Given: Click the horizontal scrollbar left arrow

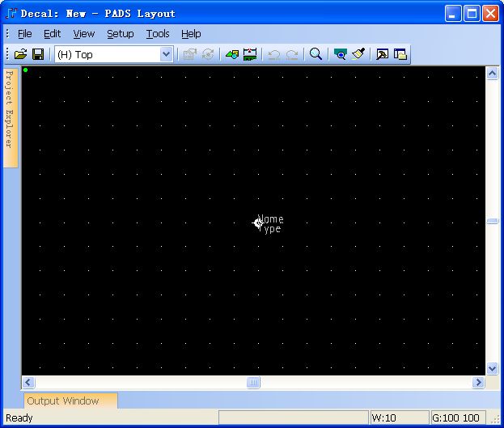Looking at the screenshot, I should (28, 383).
